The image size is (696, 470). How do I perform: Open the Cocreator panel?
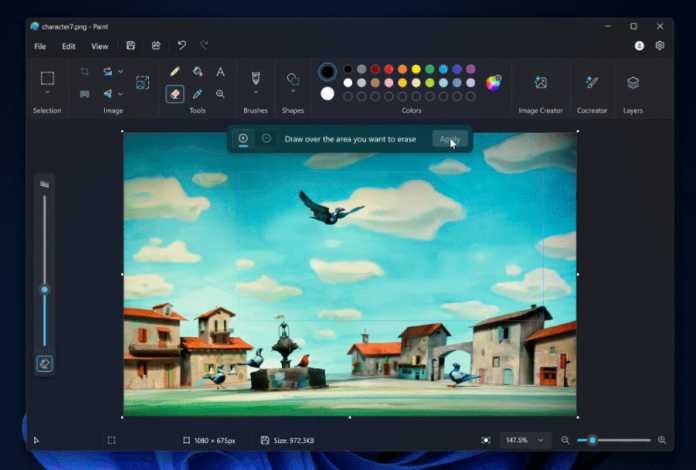591,82
